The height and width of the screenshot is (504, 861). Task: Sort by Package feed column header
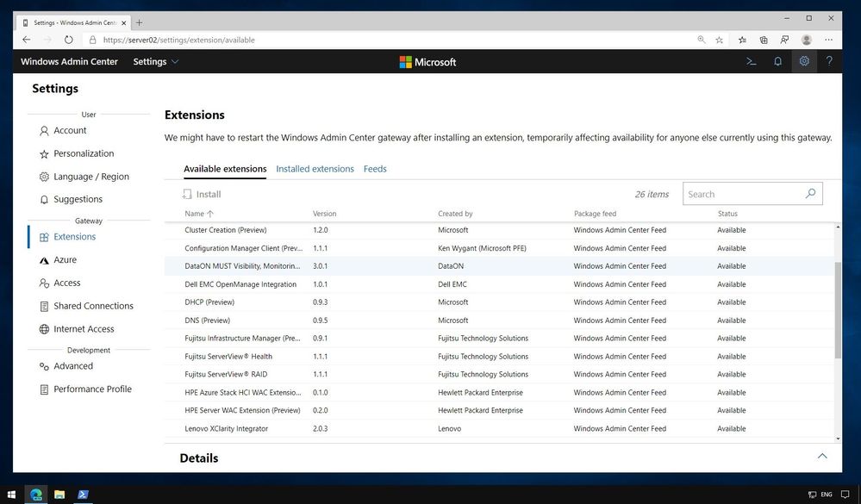pos(595,214)
